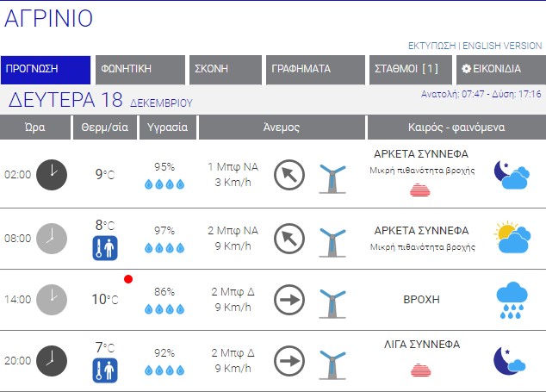The image size is (546, 392).
Task: Open the ΠΡΟΓΝΩΣΗ tab
Action: coord(47,70)
